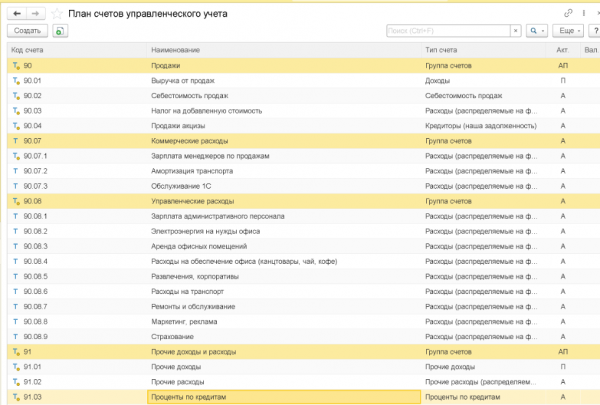Click into the Поиск search field
Screen dimensions: 600x405
click(445, 31)
